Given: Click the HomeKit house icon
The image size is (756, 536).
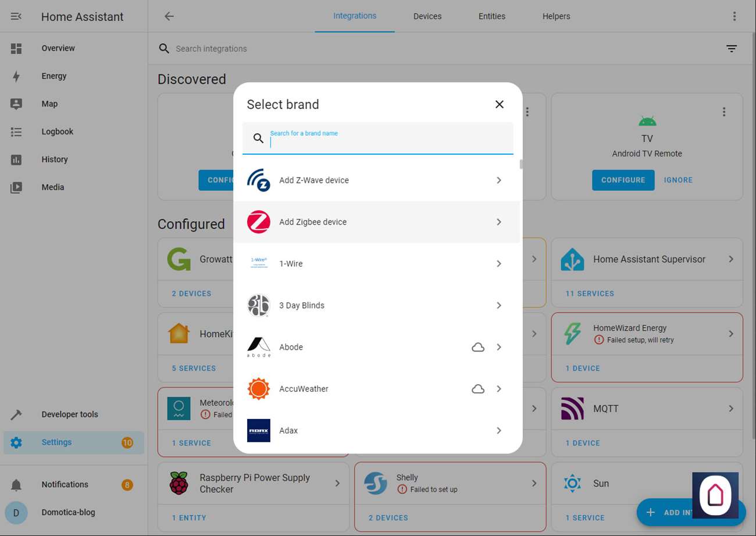Looking at the screenshot, I should pos(179,334).
